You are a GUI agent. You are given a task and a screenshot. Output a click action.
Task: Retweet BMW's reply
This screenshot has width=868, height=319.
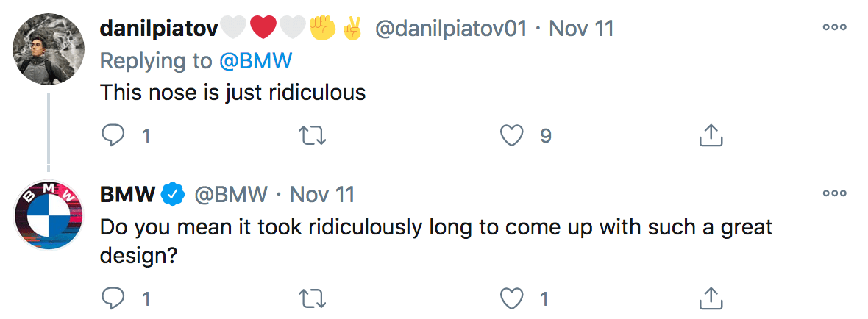pos(313,298)
